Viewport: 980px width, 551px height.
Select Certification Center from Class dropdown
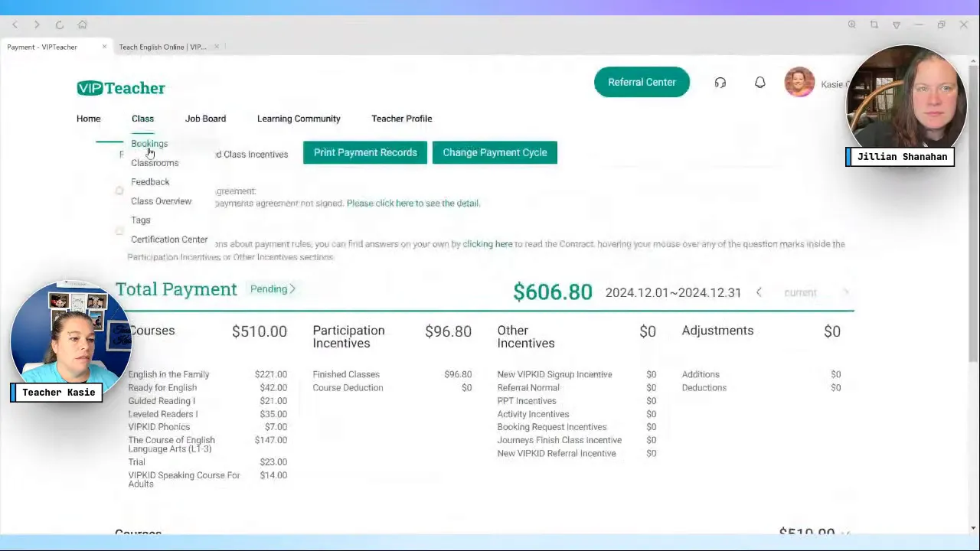[x=169, y=240]
